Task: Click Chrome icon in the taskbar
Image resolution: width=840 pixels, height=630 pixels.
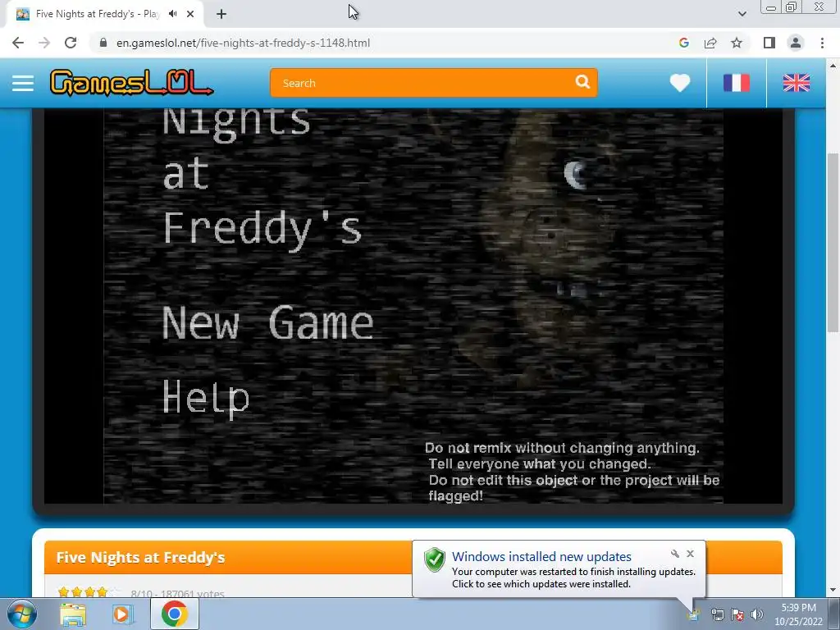Action: (x=174, y=614)
